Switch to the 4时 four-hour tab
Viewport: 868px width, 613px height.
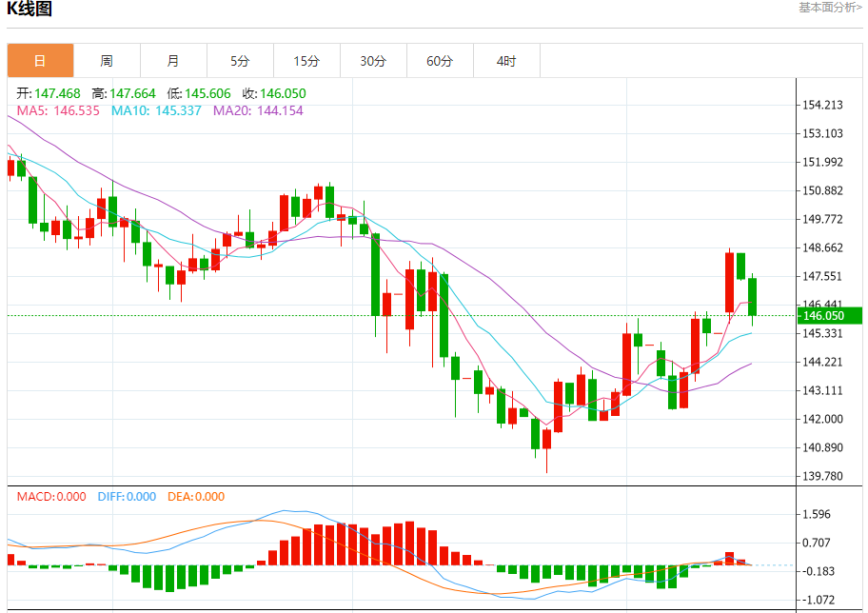pos(506,61)
